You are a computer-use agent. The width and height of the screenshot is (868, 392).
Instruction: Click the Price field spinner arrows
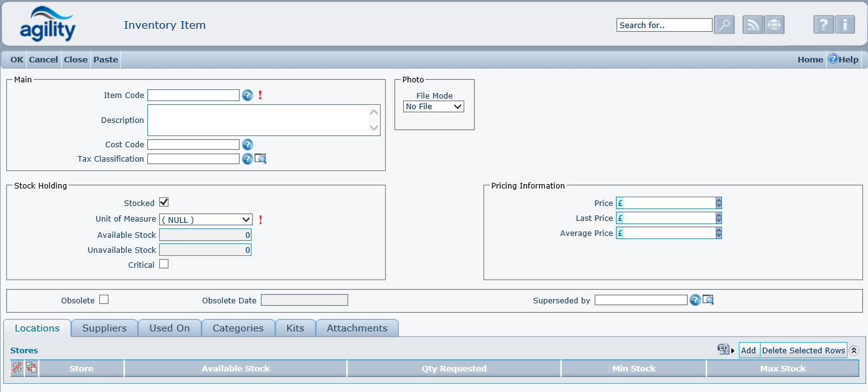click(x=719, y=203)
